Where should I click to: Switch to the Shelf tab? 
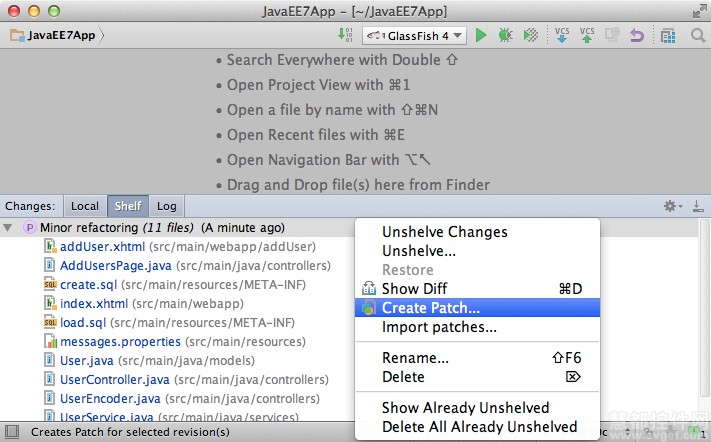point(128,206)
